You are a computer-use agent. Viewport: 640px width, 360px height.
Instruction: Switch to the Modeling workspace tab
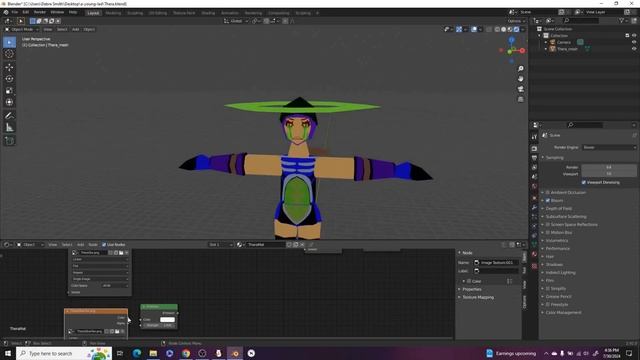(113, 13)
